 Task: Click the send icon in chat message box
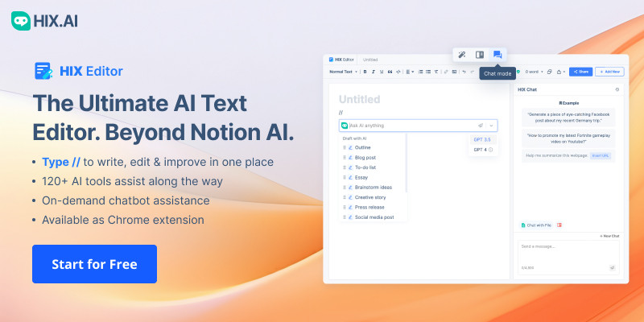click(x=612, y=267)
